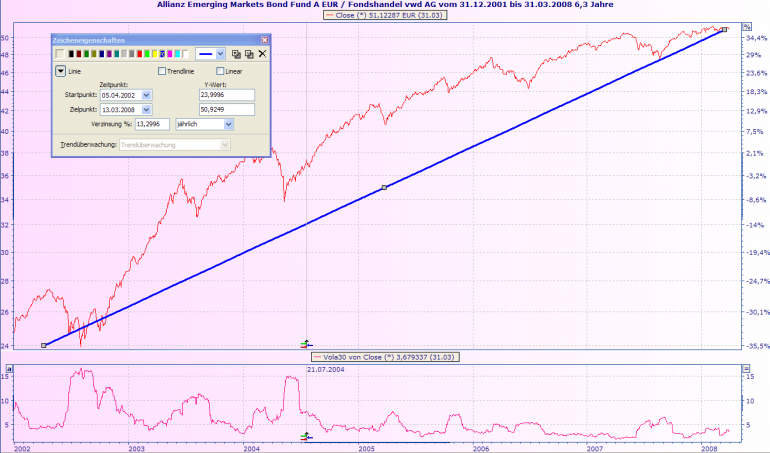This screenshot has width=770, height=453.
Task: Close the Zeicheneigenschaften dialog
Action: click(x=265, y=40)
